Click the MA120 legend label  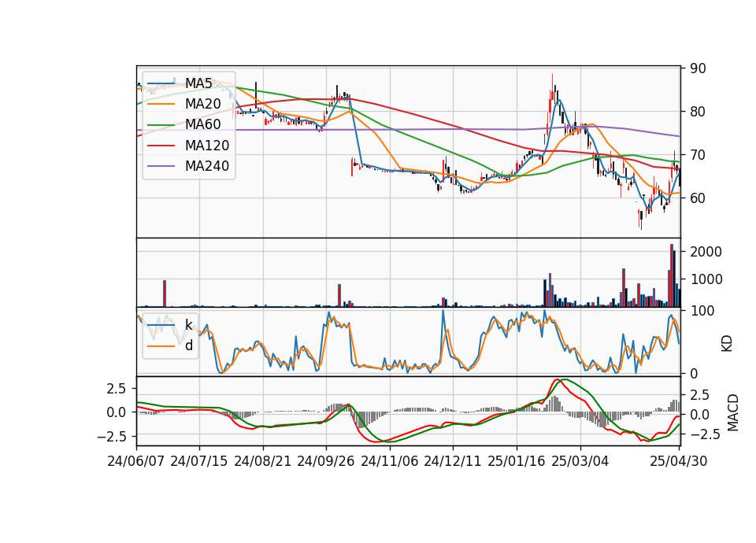coord(207,146)
